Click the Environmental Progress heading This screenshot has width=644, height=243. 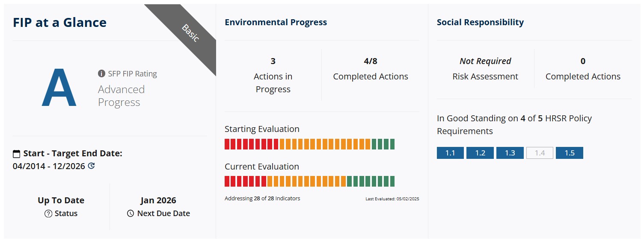click(276, 23)
